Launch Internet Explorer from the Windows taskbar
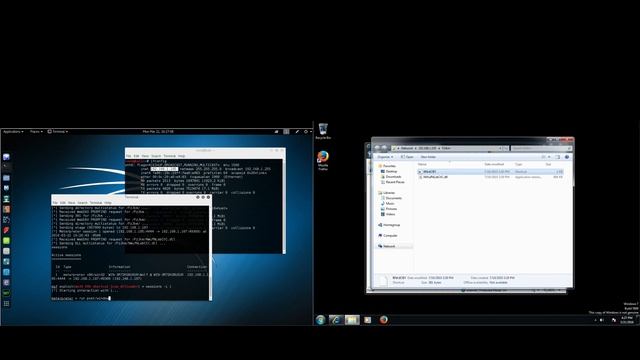 (x=336, y=320)
